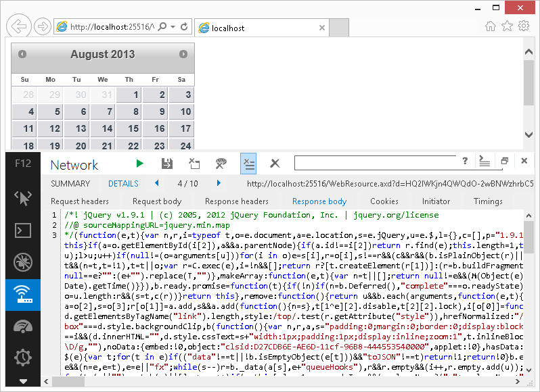The width and height of the screenshot is (540, 392).
Task: Go to previous month in calendar
Action: (x=22, y=54)
